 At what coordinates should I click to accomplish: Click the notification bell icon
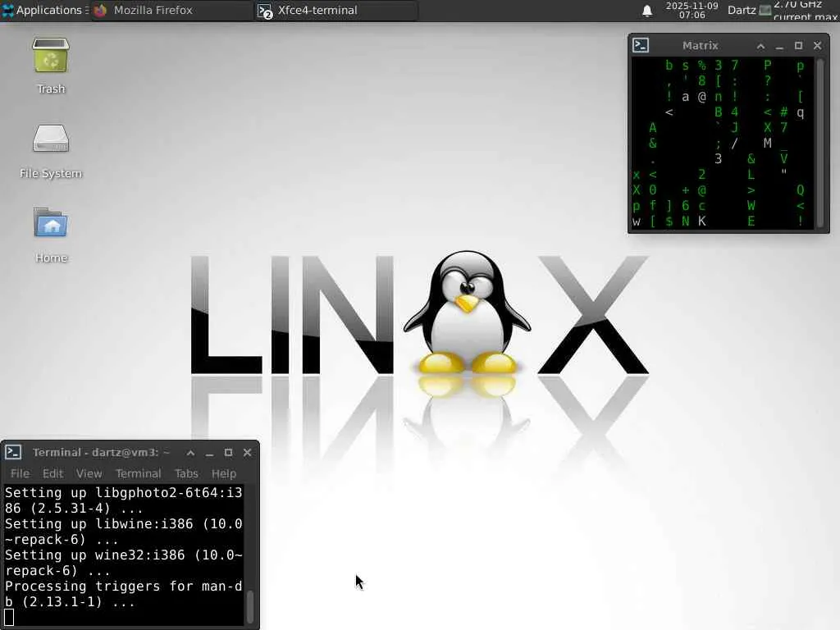click(x=647, y=11)
